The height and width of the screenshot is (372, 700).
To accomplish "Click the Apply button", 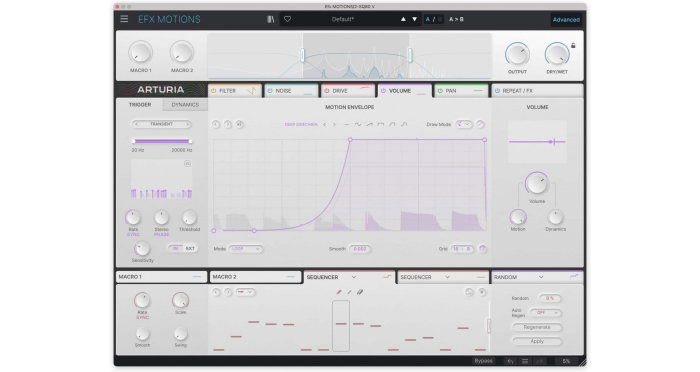I will coord(537,341).
